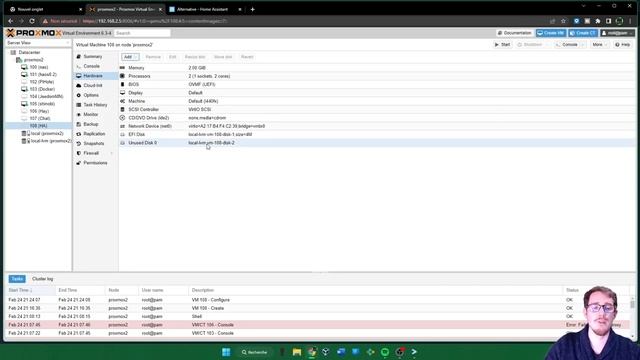Viewport: 640px width, 360px height.
Task: Click the Move disk button
Action: point(223,57)
